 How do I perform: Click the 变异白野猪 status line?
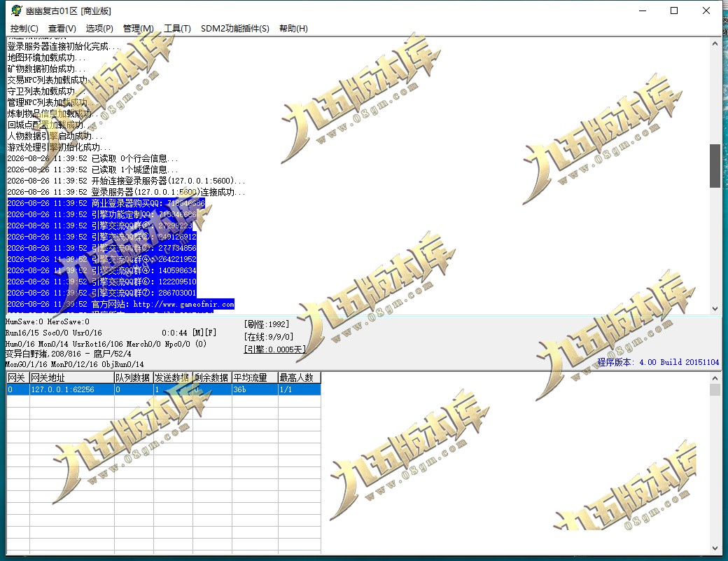(69, 354)
